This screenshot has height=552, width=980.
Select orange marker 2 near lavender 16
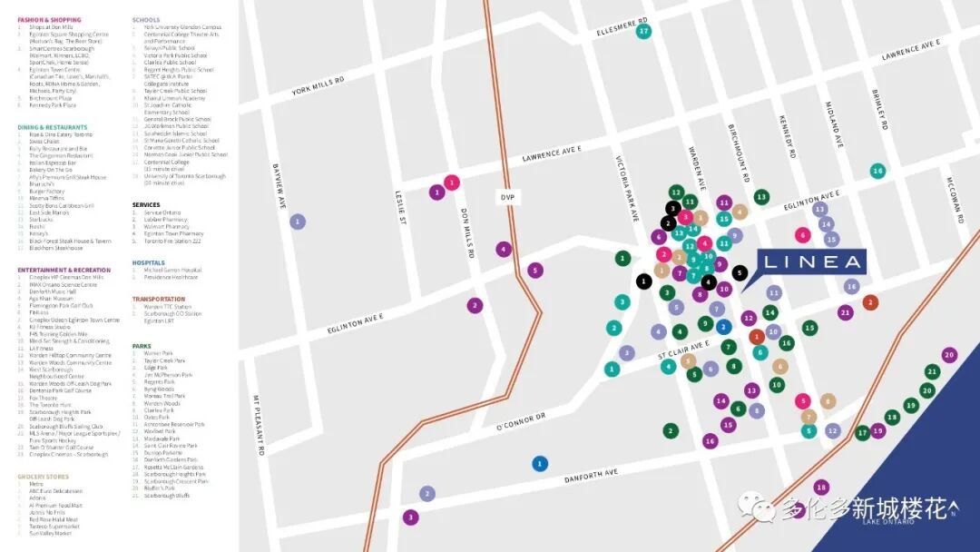pyautogui.click(x=870, y=302)
